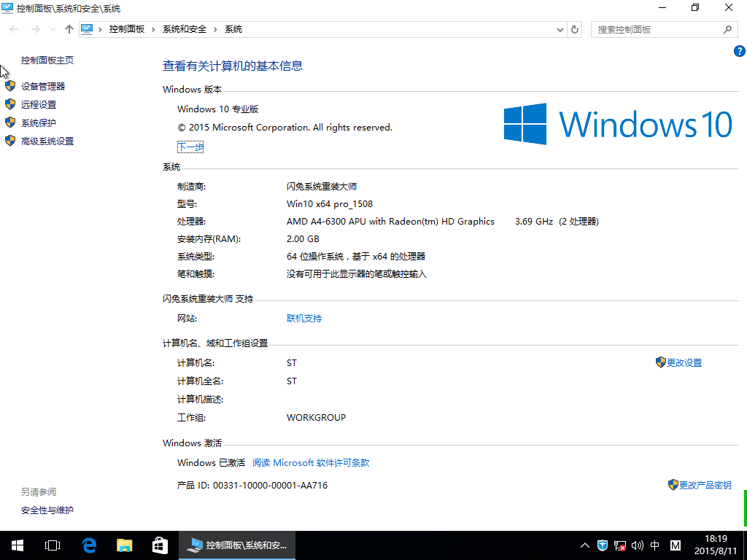This screenshot has height=560, width=747.
Task: Click the 中 input language indicator
Action: (x=655, y=545)
